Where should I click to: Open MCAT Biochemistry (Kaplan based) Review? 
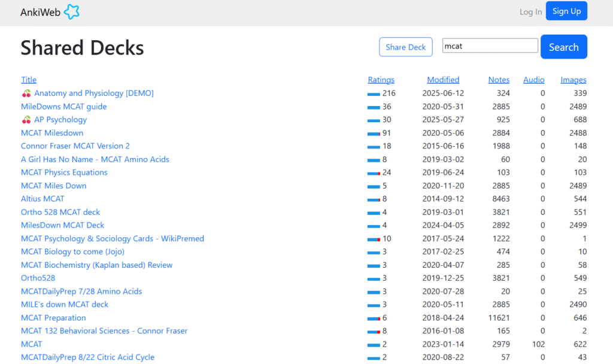coord(96,265)
